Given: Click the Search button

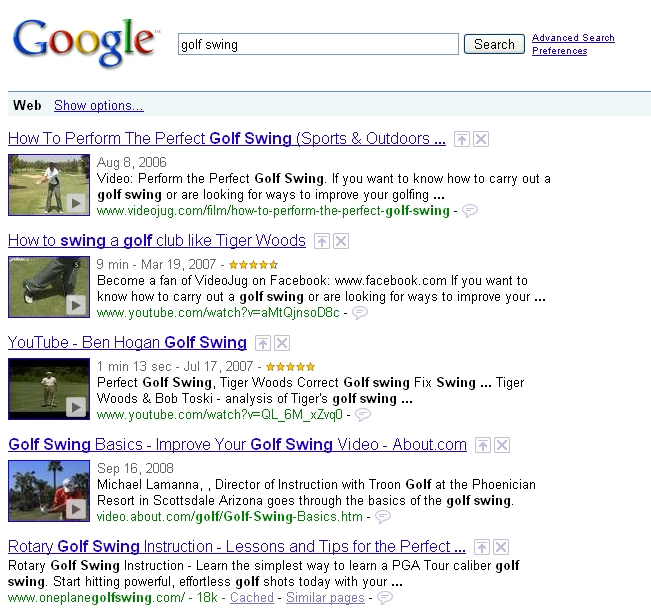Looking at the screenshot, I should tap(494, 44).
